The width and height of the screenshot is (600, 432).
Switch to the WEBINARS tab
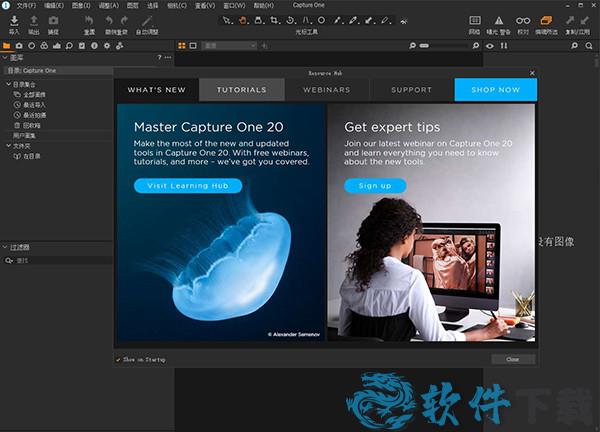326,90
